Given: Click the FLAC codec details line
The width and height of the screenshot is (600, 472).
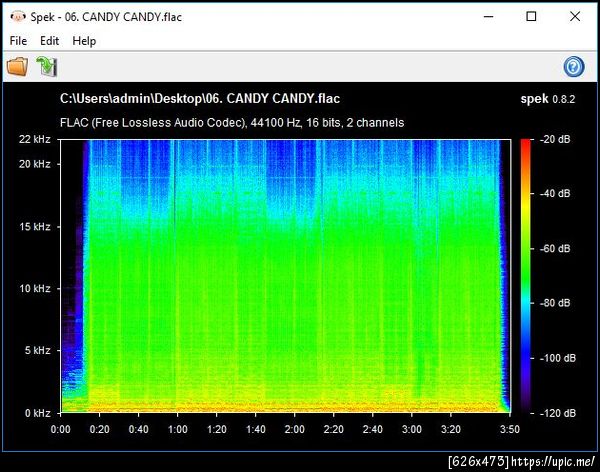Looking at the screenshot, I should pyautogui.click(x=232, y=122).
